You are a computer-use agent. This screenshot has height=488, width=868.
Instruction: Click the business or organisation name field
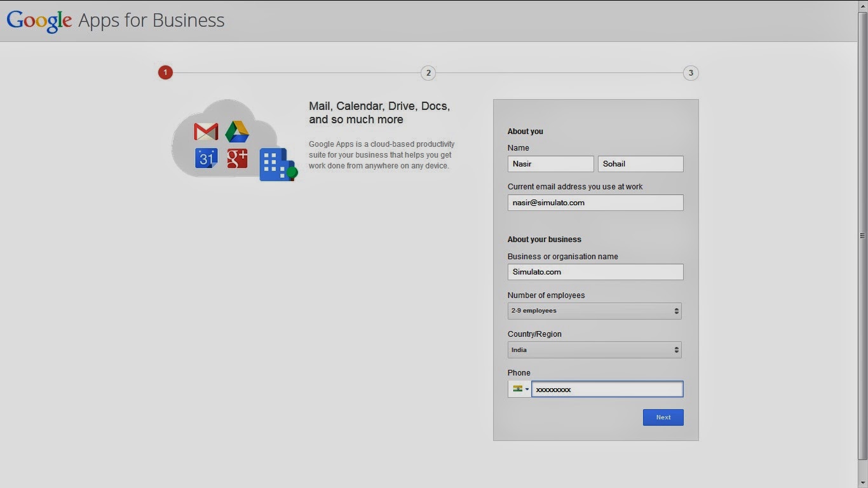[x=595, y=272]
